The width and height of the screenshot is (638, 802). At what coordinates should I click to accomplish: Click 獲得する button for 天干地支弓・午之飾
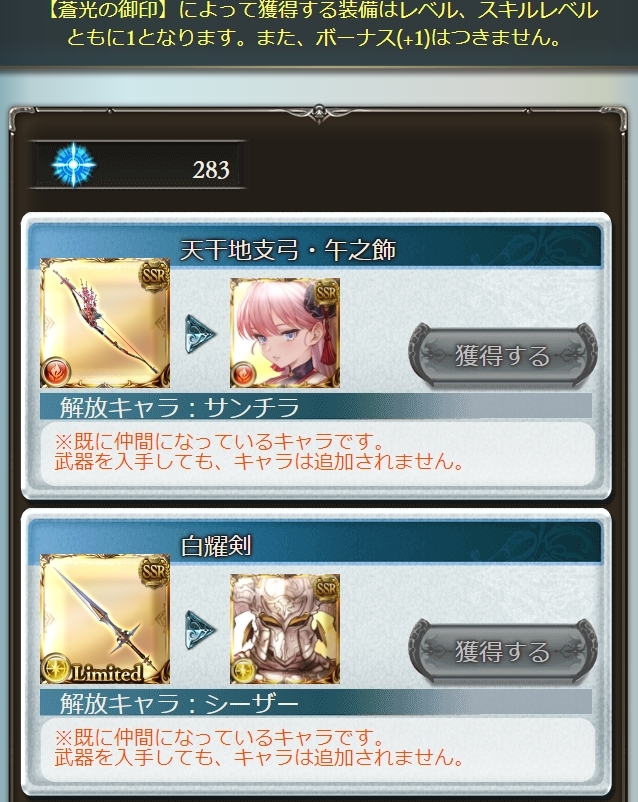pos(502,354)
